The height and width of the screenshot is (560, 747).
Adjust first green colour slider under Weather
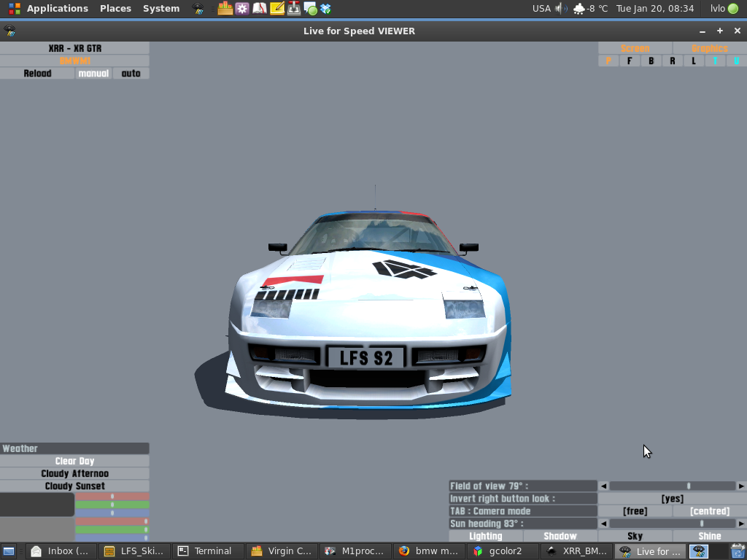[112, 505]
